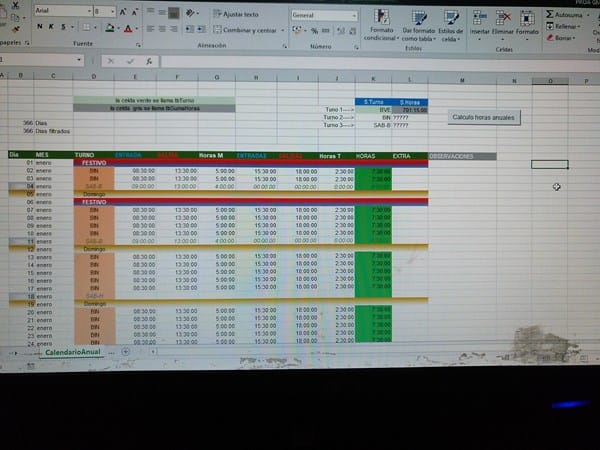This screenshot has width=600, height=450.
Task: Align text to middle vertically
Action: [162, 12]
